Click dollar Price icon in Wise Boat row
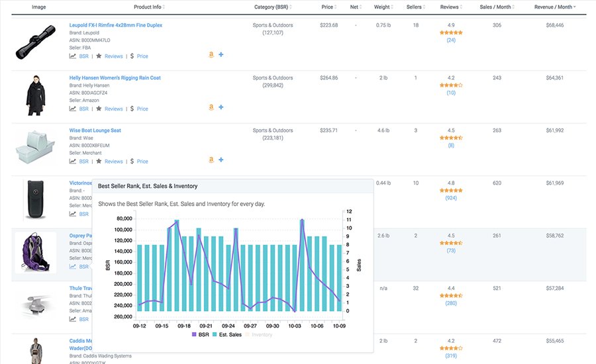Viewport: 596px width, 364px height. pyautogui.click(x=132, y=161)
